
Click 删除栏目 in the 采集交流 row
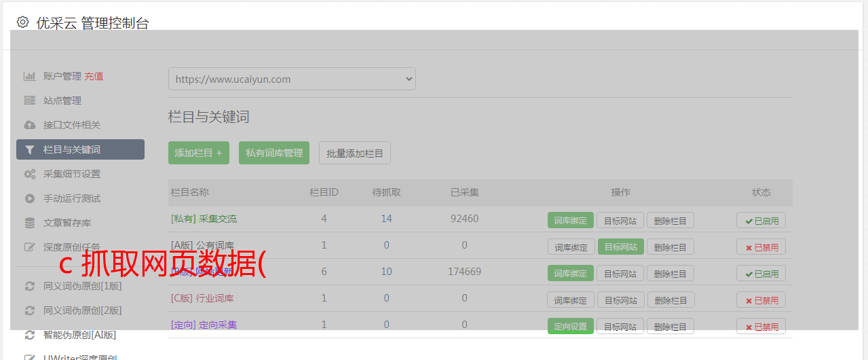670,220
